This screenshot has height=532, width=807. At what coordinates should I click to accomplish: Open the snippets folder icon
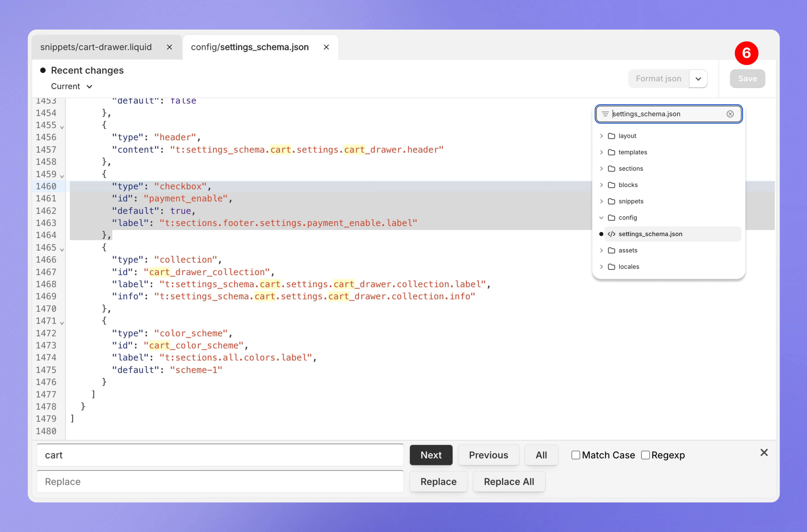(x=611, y=201)
